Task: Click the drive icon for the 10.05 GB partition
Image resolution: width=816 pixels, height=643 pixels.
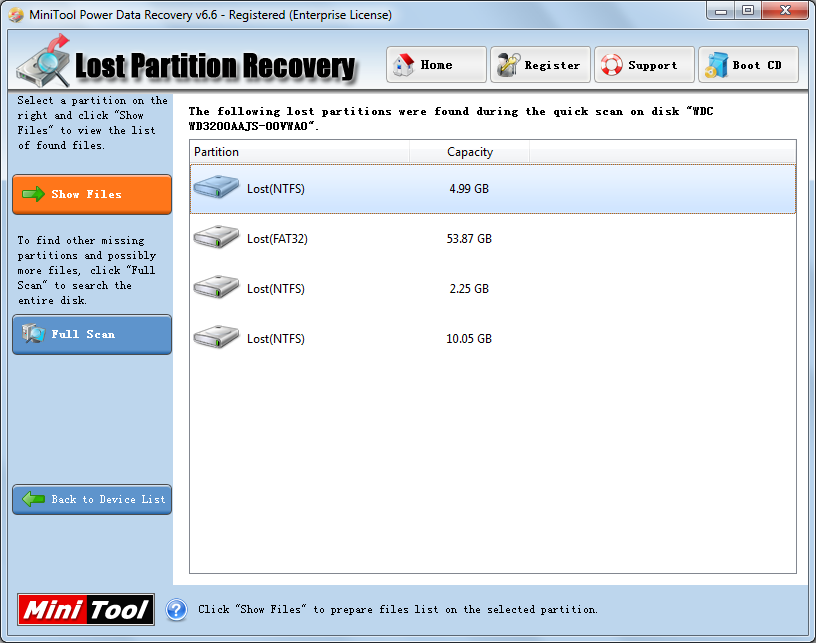Action: click(x=216, y=337)
